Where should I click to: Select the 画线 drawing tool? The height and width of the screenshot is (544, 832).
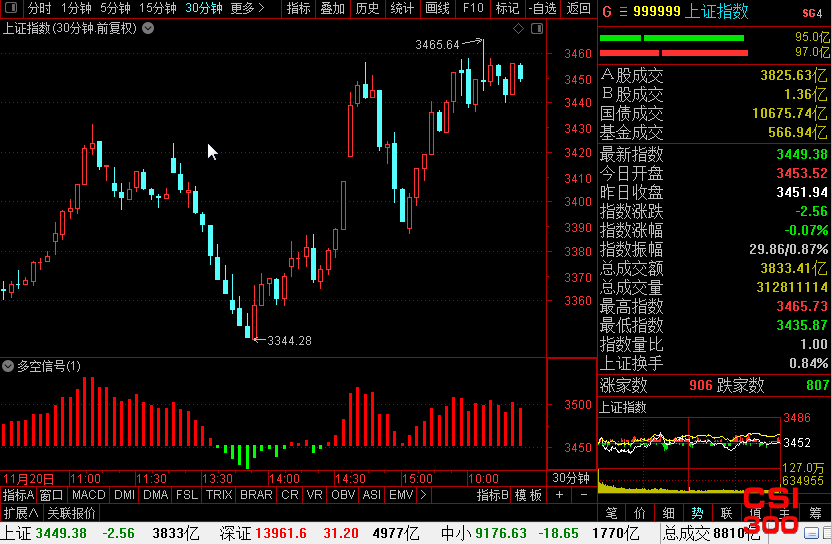point(438,8)
